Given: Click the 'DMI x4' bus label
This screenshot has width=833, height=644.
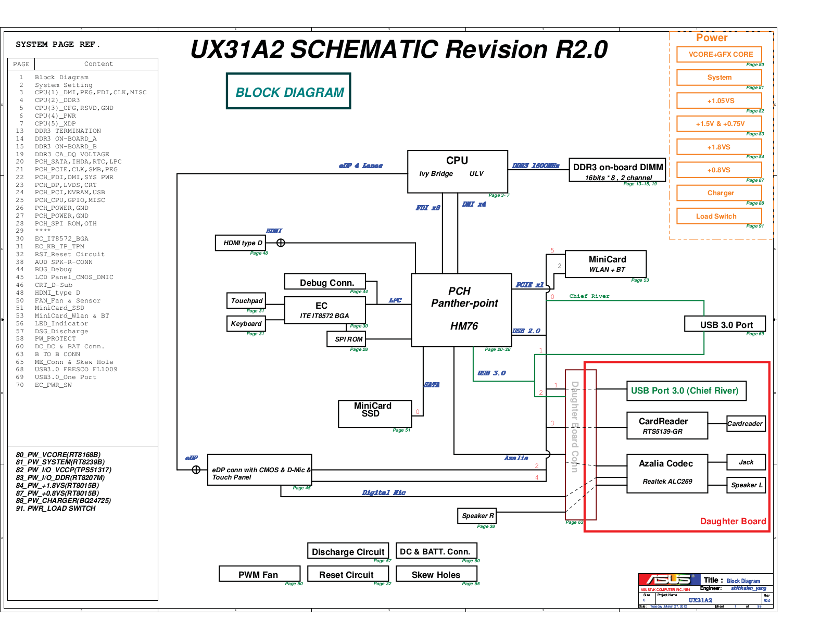Looking at the screenshot, I should click(474, 204).
